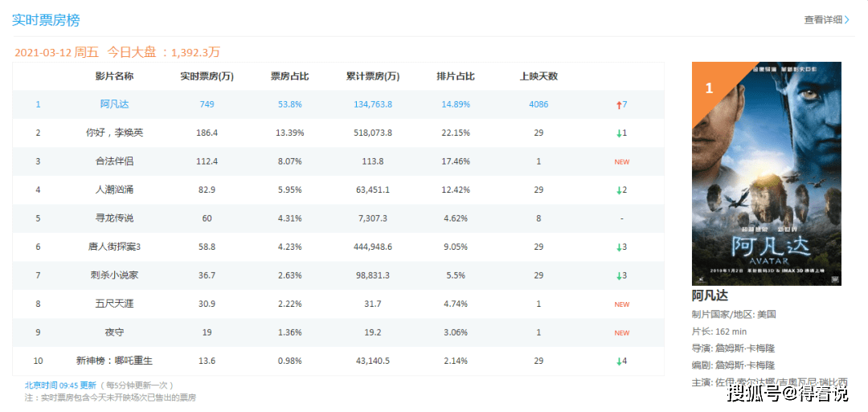
Task: Open the movie 阿凡达 in the table
Action: tap(115, 104)
